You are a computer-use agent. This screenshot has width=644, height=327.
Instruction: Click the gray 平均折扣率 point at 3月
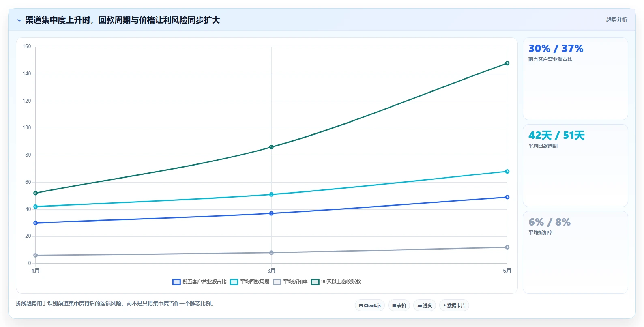[x=271, y=253]
